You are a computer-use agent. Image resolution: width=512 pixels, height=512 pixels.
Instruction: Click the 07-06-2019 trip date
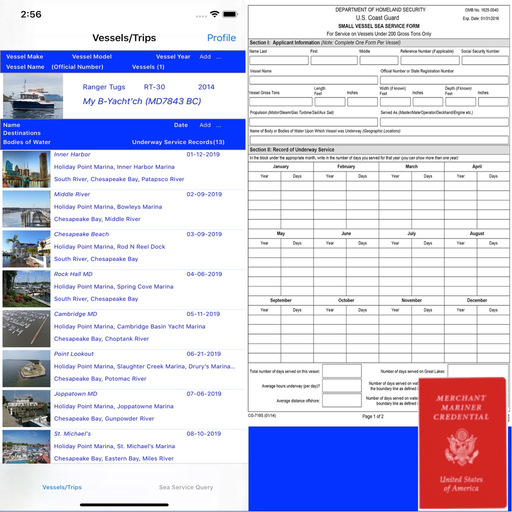point(204,394)
